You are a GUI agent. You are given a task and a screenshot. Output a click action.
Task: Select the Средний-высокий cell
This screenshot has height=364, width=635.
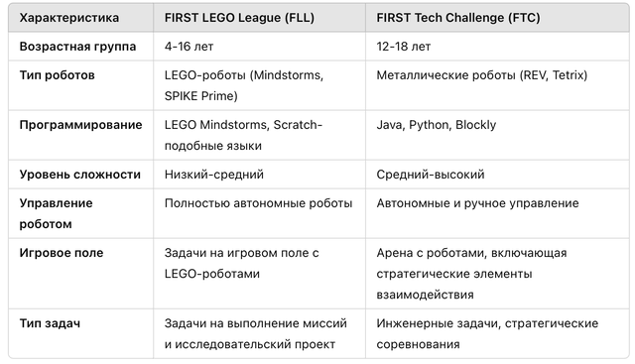pyautogui.click(x=431, y=175)
